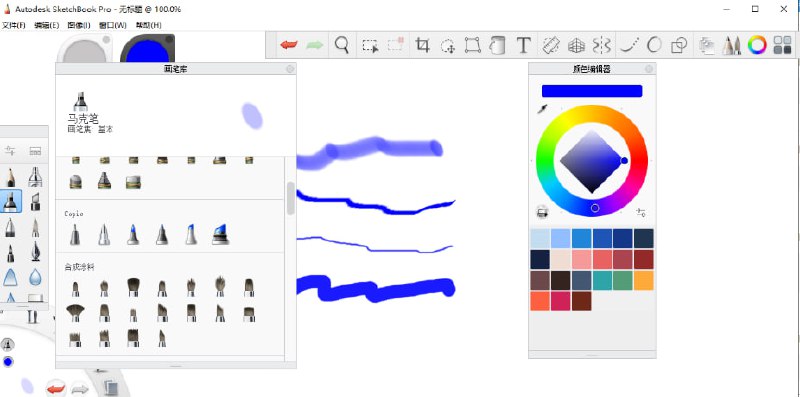
Task: Select the Text tool
Action: [523, 45]
